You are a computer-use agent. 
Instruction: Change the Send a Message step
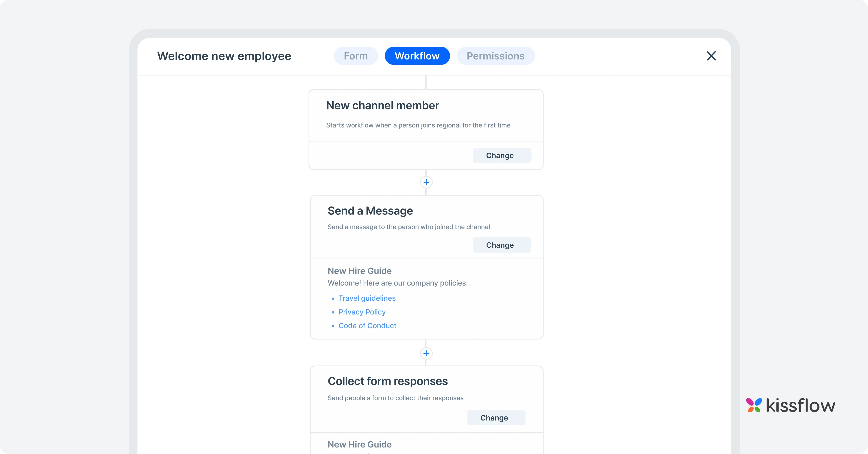(502, 245)
